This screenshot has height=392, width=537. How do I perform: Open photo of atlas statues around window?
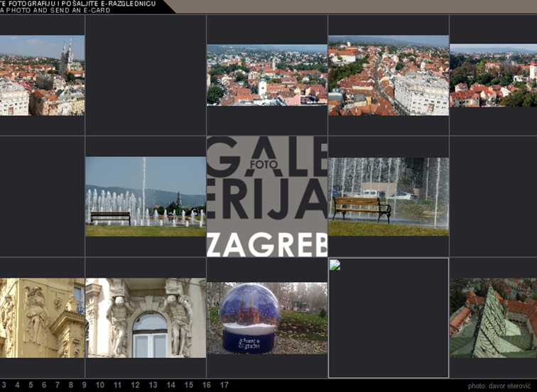coord(146,317)
